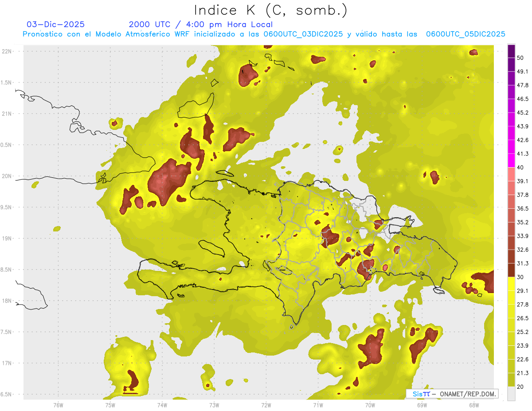Viewport: 532px width, 411px height.
Task: Click color bar value '40'
Action: point(520,168)
